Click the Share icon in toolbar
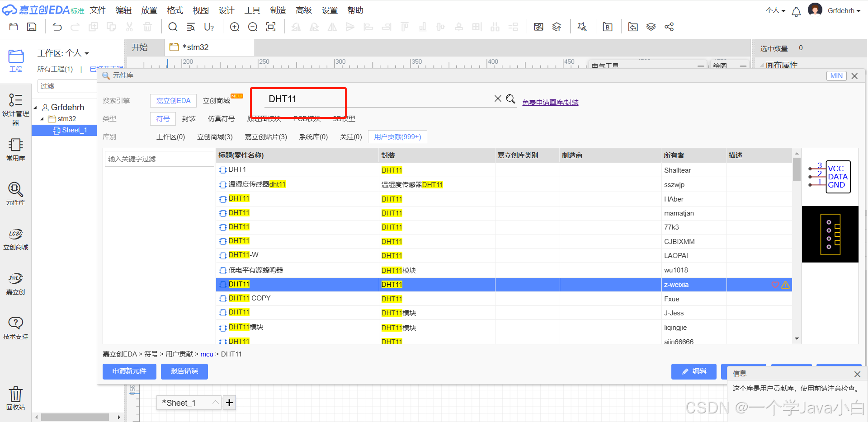 click(669, 27)
